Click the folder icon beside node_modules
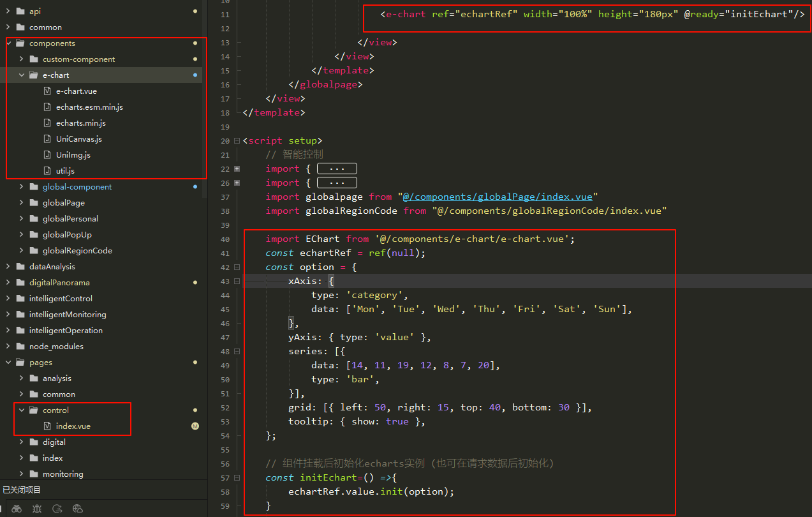The height and width of the screenshot is (517, 812). click(20, 347)
